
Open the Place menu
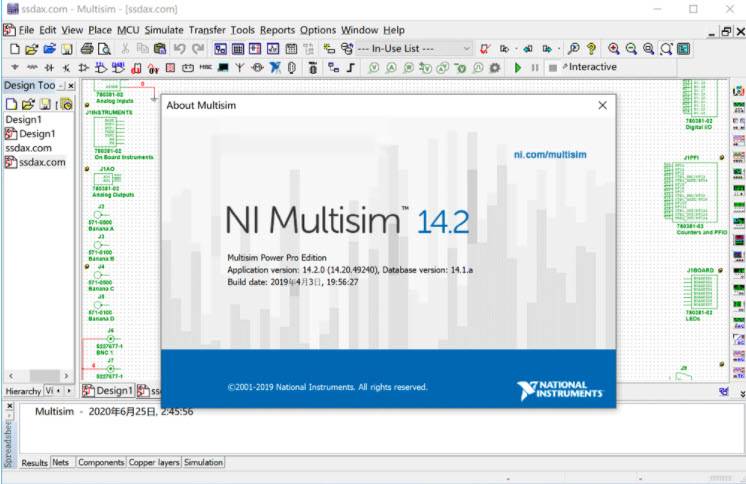100,30
